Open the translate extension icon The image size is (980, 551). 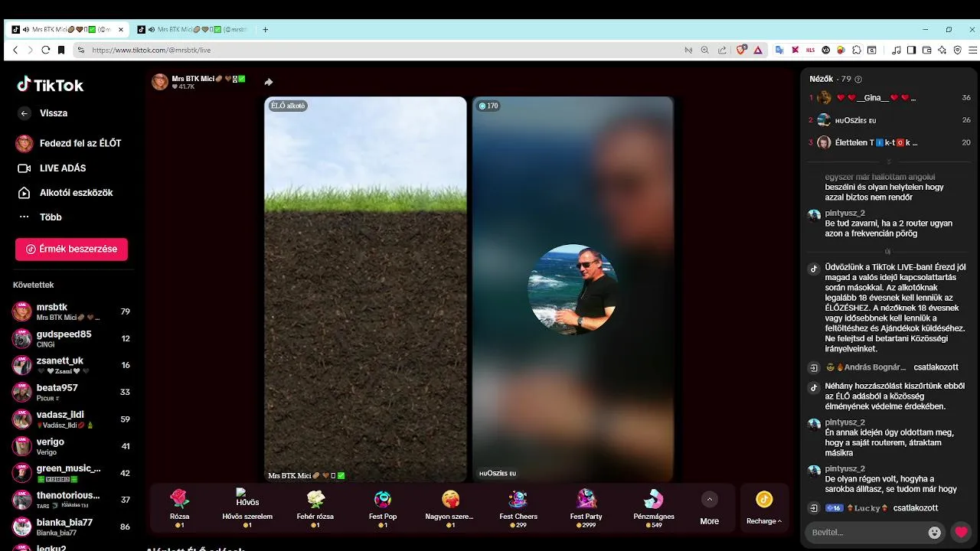(780, 50)
